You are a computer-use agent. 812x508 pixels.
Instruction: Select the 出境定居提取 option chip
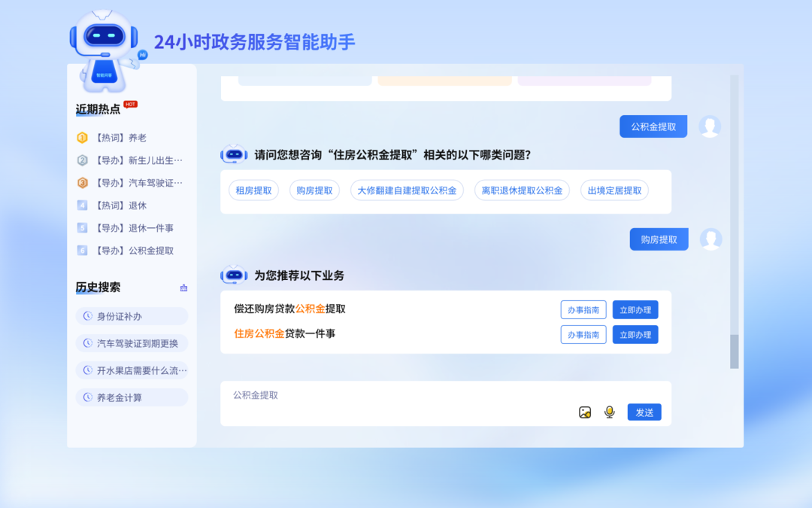coord(614,190)
